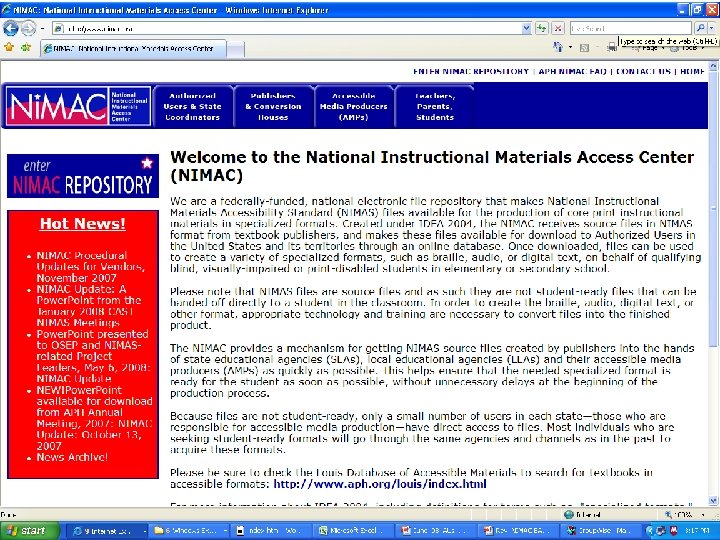This screenshot has width=720, height=540.
Task: Click the Internet zone status indicator
Action: pos(583,515)
